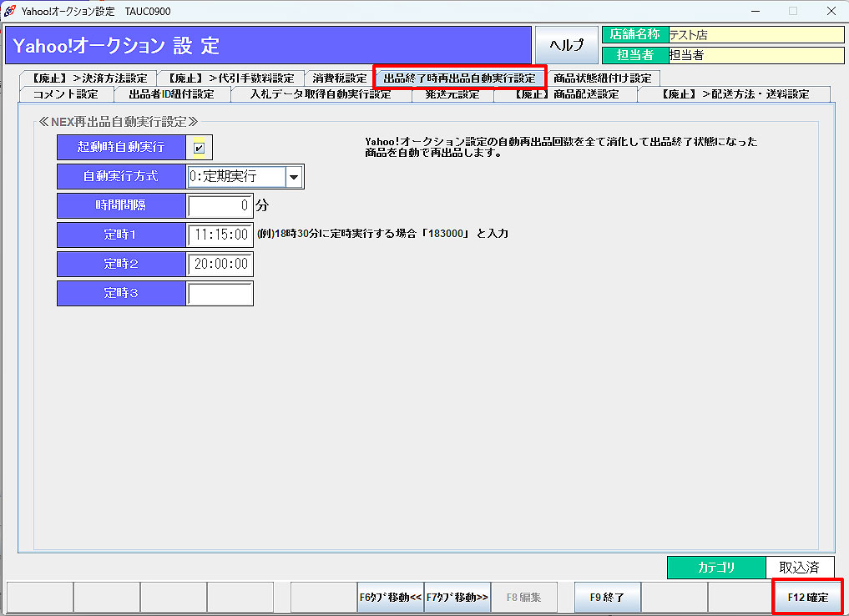
Task: Click F6 タブ移動<< previous tab button
Action: [x=391, y=597]
